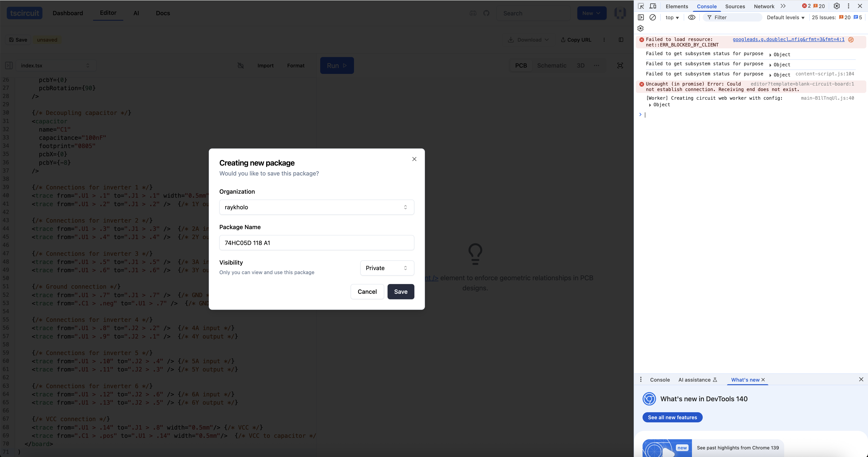
Task: Click See all new features button
Action: click(672, 417)
